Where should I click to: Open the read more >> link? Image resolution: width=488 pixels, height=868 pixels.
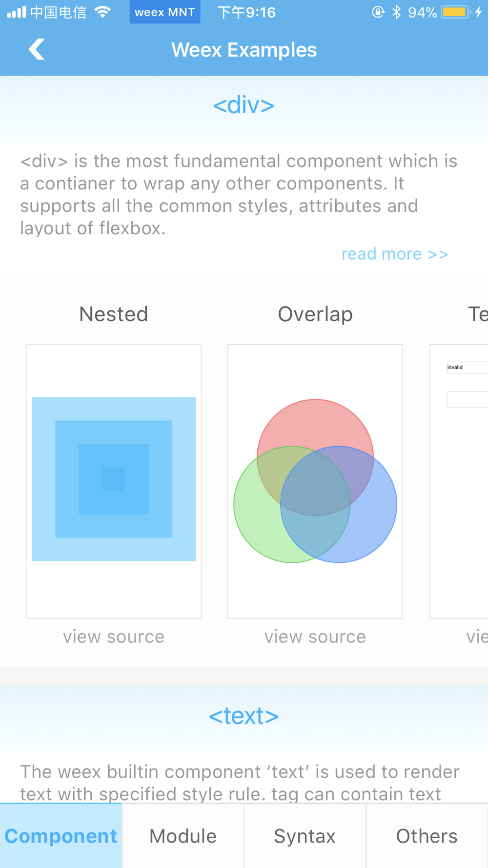395,254
